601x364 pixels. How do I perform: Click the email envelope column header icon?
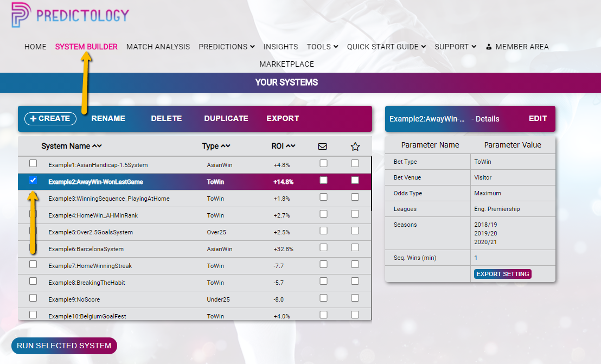322,146
